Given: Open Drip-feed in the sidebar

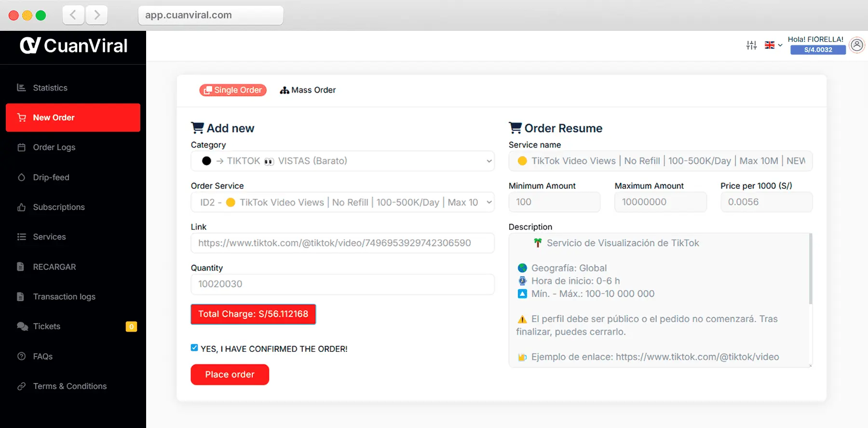Looking at the screenshot, I should point(73,177).
